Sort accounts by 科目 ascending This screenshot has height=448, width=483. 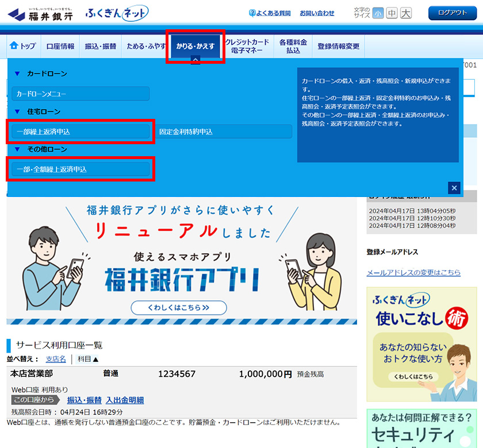pyautogui.click(x=88, y=359)
